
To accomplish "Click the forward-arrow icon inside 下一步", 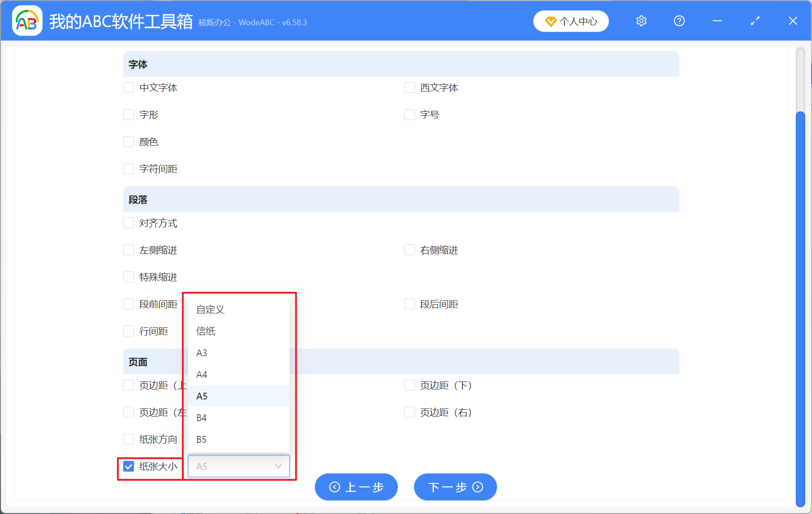I will pyautogui.click(x=477, y=487).
